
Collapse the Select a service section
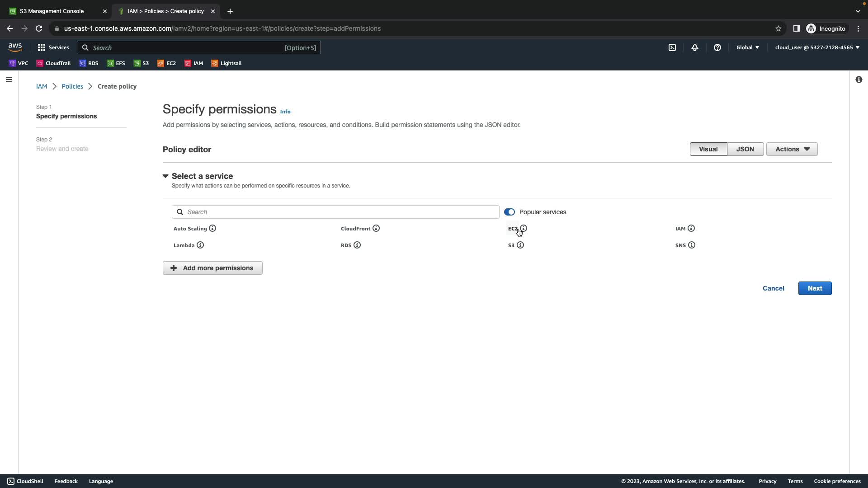[x=165, y=176]
